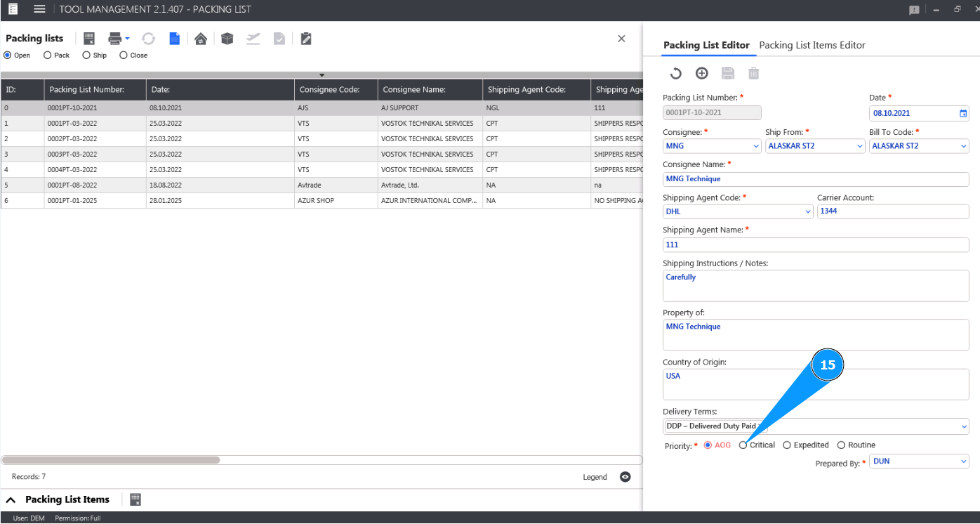
Task: Select the Critical priority option
Action: [743, 445]
